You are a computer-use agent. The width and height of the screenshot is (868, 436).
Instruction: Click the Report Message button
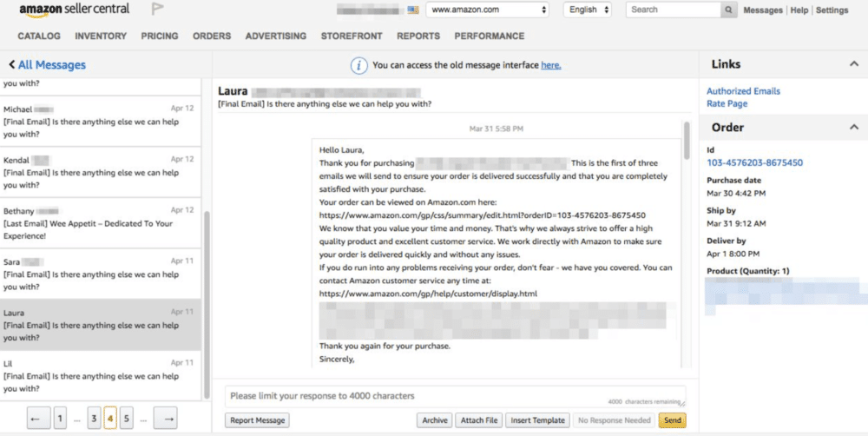pos(258,420)
